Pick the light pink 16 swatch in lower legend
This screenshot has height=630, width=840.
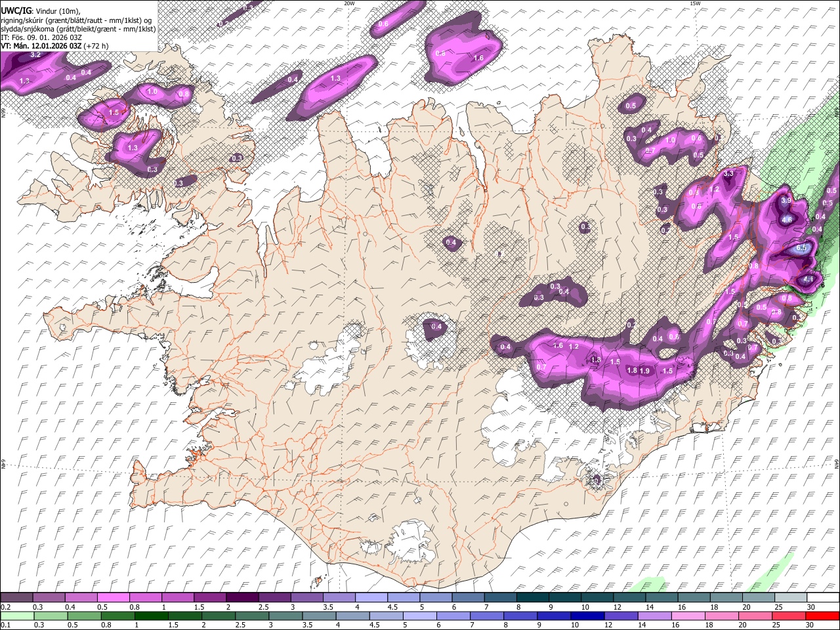click(x=688, y=616)
